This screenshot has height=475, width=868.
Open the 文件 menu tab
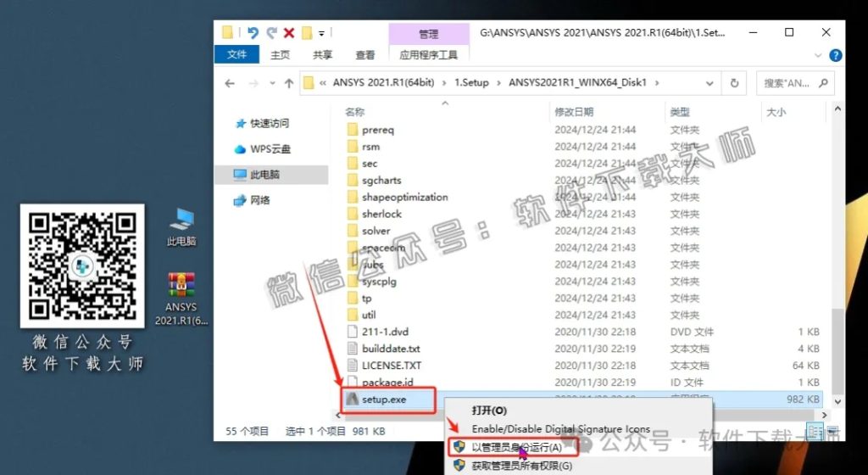(x=237, y=54)
